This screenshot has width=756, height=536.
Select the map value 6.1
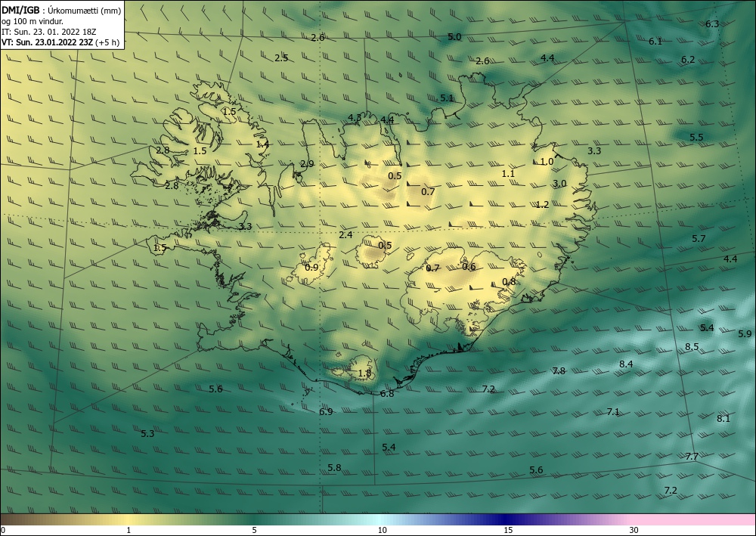point(655,42)
